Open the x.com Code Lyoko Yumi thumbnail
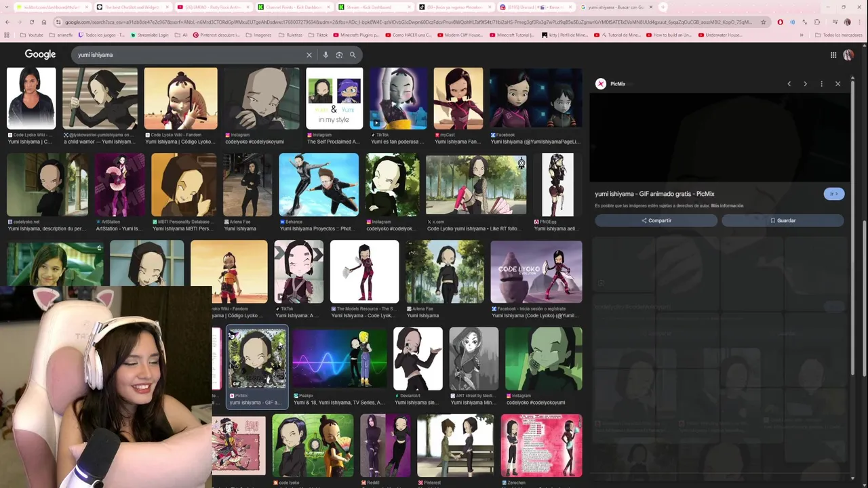 click(476, 185)
